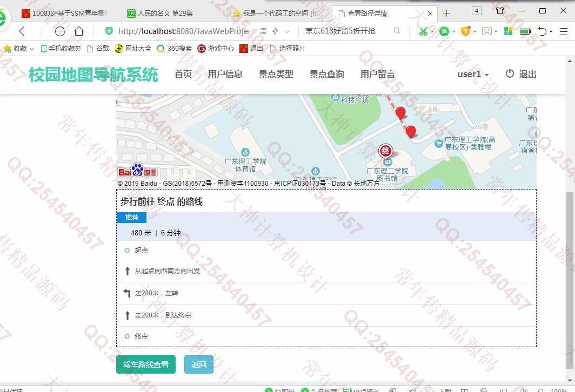This screenshot has height=392, width=575.
Task: Open the colorful apps grid icon
Action: click(508, 31)
